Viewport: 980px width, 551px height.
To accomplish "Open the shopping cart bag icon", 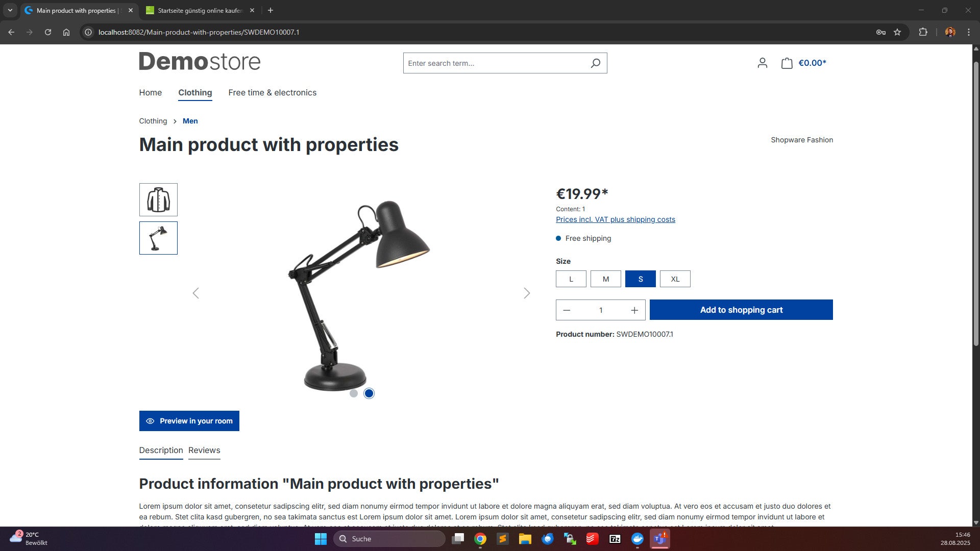I will pos(787,63).
